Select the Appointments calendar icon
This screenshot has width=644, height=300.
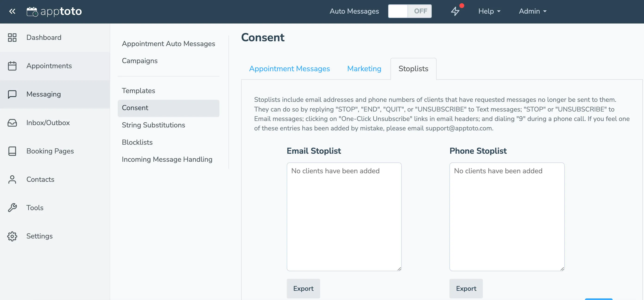(12, 66)
